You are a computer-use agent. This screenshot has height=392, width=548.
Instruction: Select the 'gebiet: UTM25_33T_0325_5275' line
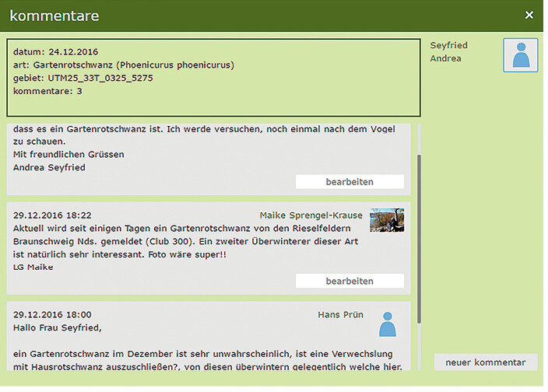click(83, 79)
